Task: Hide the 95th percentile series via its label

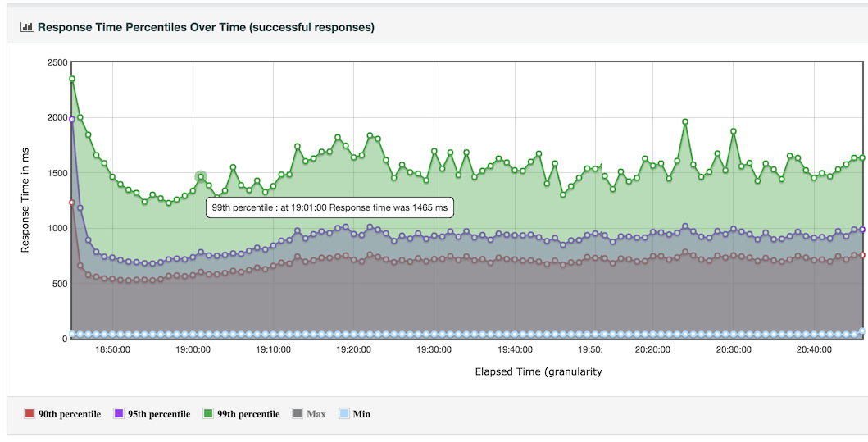Action: (x=158, y=414)
